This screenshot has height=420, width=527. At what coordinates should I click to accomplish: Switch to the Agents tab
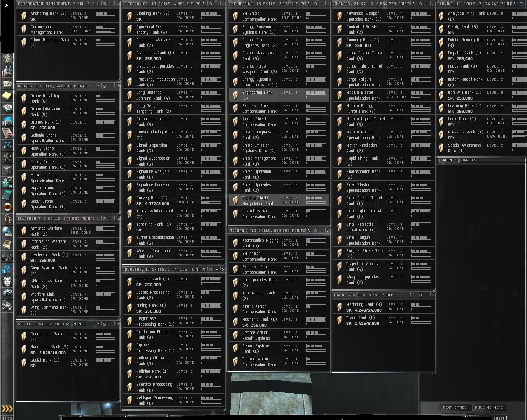click(449, 160)
